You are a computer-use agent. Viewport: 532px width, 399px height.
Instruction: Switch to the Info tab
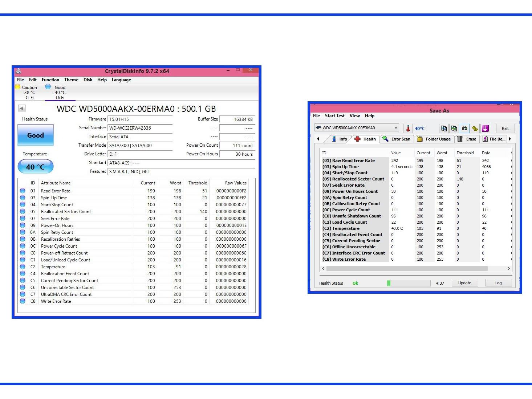point(340,139)
